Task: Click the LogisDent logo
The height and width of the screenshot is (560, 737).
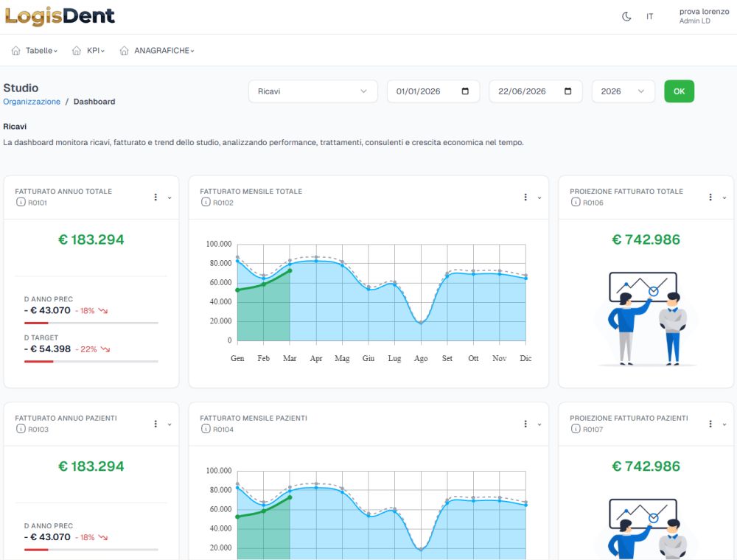Action: coord(60,16)
